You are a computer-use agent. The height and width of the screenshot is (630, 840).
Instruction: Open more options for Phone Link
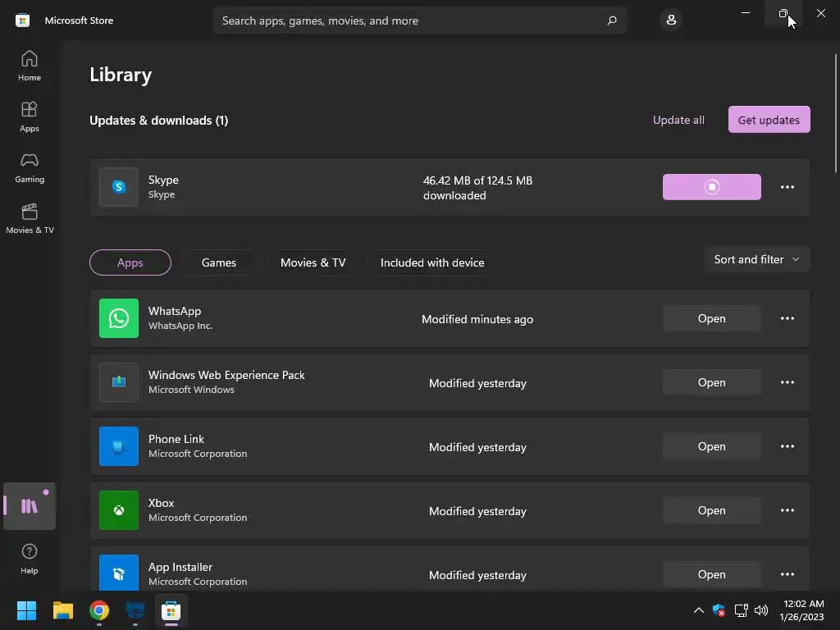[787, 446]
